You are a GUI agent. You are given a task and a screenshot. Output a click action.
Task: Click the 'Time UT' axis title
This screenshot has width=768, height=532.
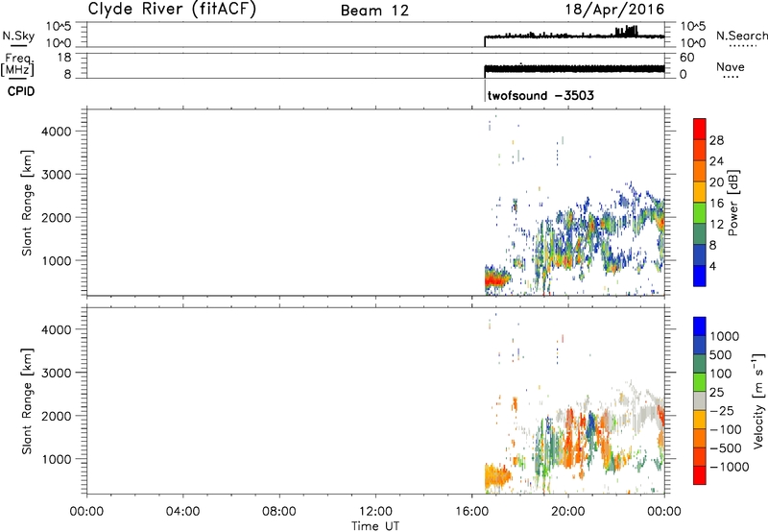375,526
